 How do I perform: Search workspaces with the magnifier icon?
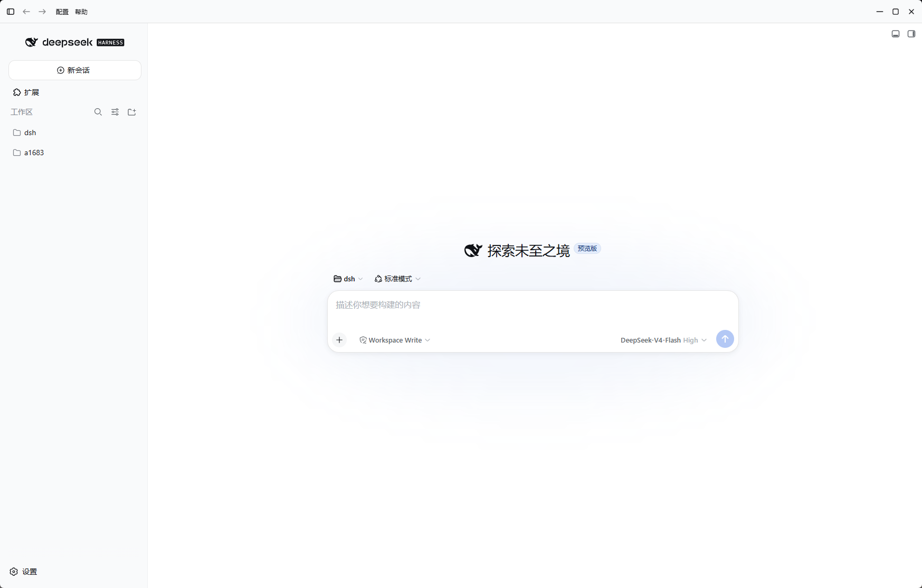tap(98, 112)
